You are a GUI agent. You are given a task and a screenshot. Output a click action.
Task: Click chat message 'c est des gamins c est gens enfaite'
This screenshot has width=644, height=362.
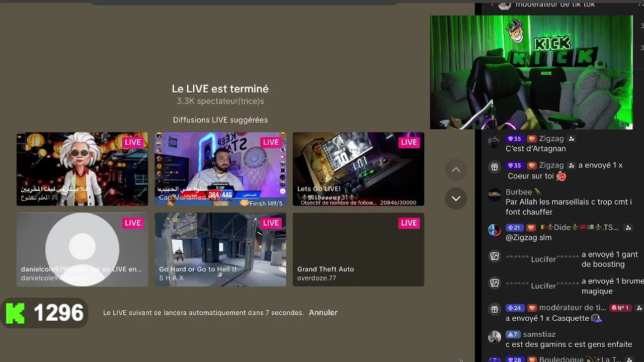point(569,344)
